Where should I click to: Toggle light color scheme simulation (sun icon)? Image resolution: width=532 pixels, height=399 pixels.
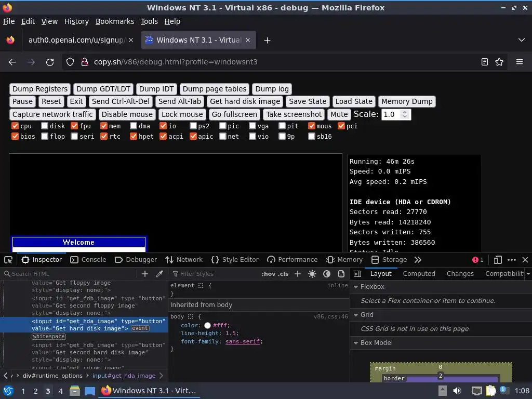pos(312,274)
